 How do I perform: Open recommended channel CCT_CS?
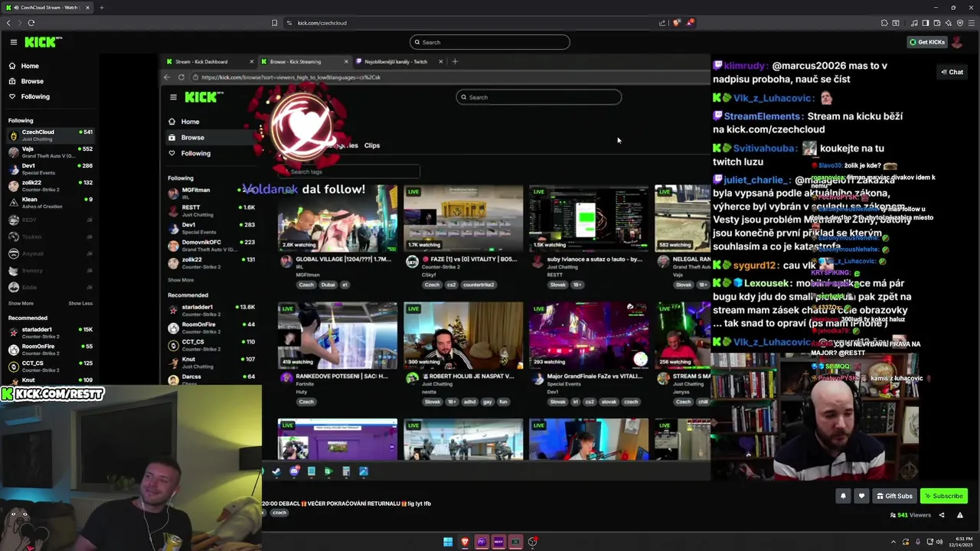pos(50,367)
